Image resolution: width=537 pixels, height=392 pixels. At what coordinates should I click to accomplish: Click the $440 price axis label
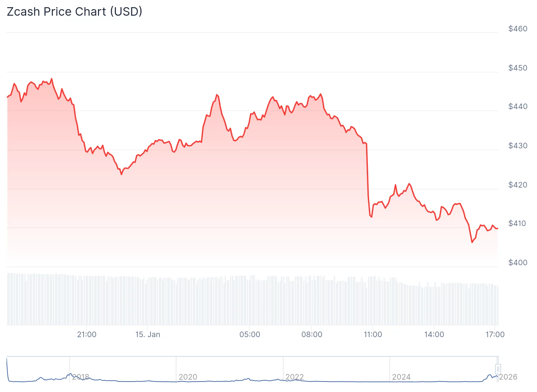click(x=518, y=106)
